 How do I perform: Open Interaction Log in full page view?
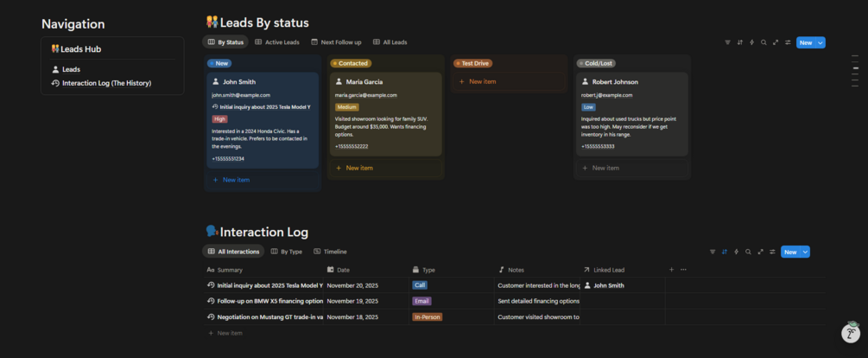pyautogui.click(x=760, y=252)
